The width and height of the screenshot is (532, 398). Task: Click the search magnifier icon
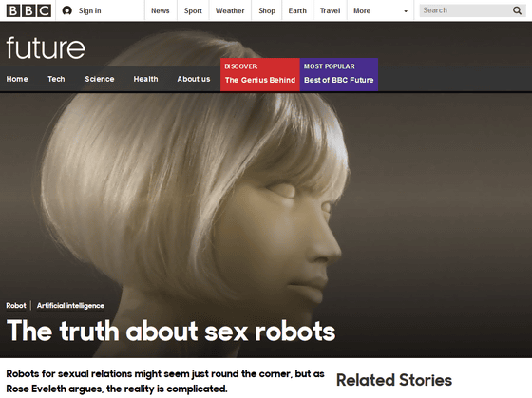point(517,10)
